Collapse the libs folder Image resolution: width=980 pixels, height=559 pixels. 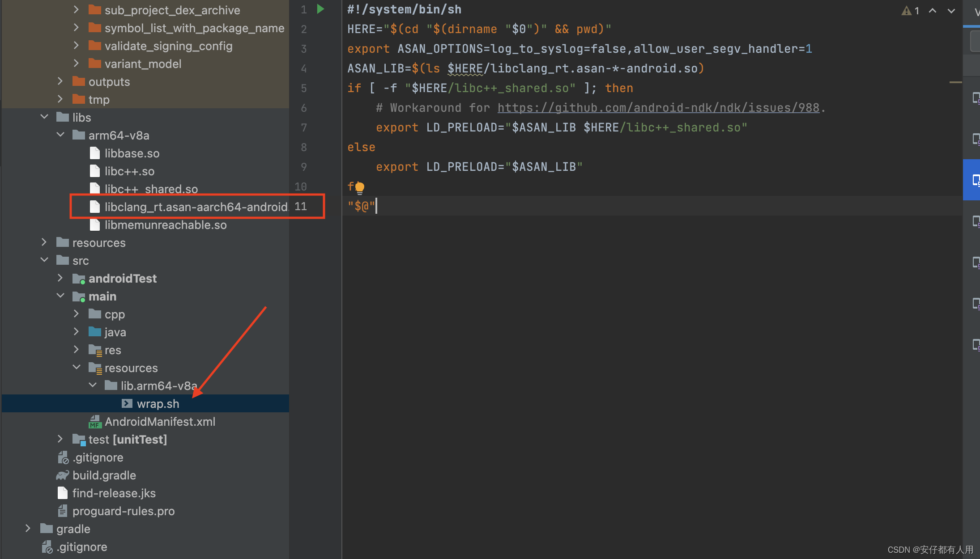pyautogui.click(x=44, y=117)
